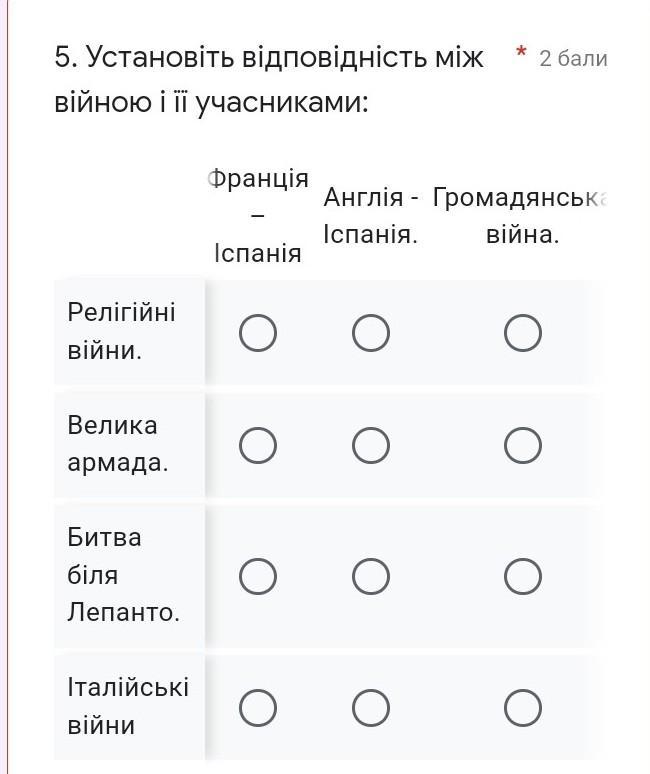This screenshot has height=774, width=650.
Task: Click the Франція – Іспанія column header
Action: coord(258,216)
